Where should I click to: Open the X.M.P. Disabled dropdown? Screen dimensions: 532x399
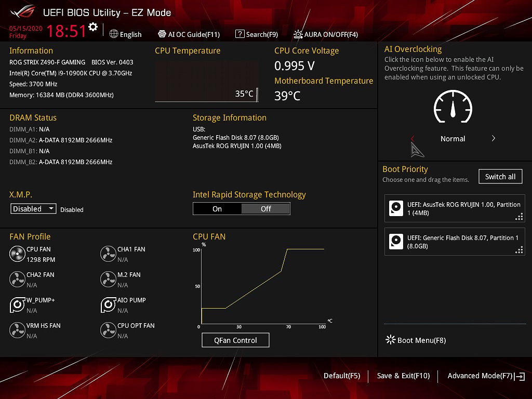[x=33, y=209]
